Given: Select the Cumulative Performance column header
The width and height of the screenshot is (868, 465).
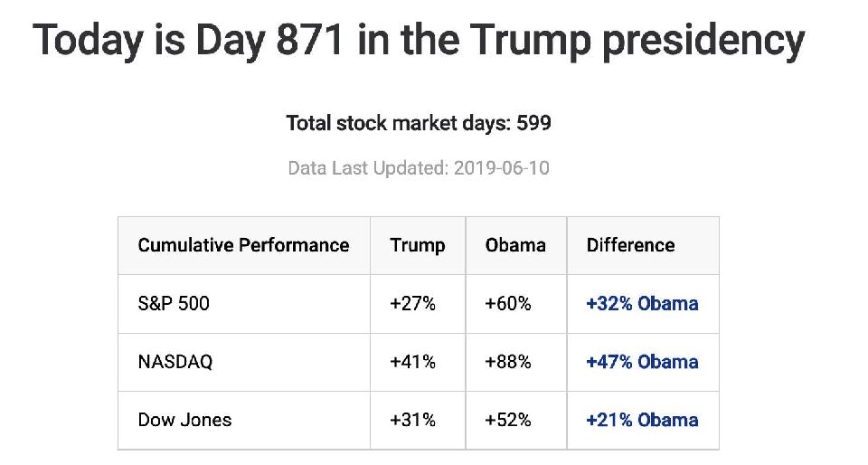Looking at the screenshot, I should [x=243, y=245].
